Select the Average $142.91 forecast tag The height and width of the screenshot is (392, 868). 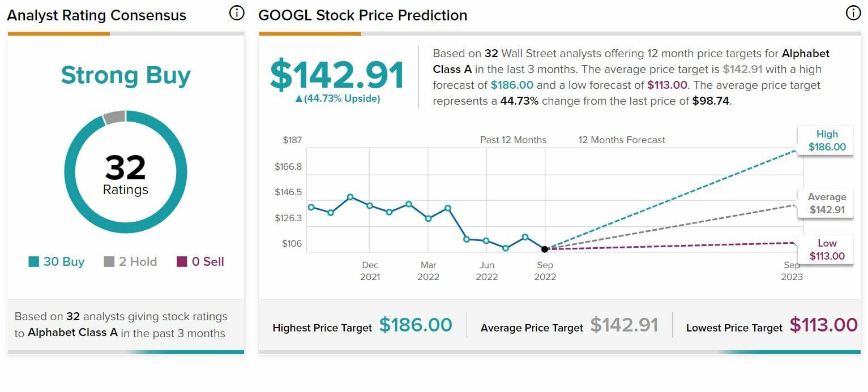pos(826,204)
